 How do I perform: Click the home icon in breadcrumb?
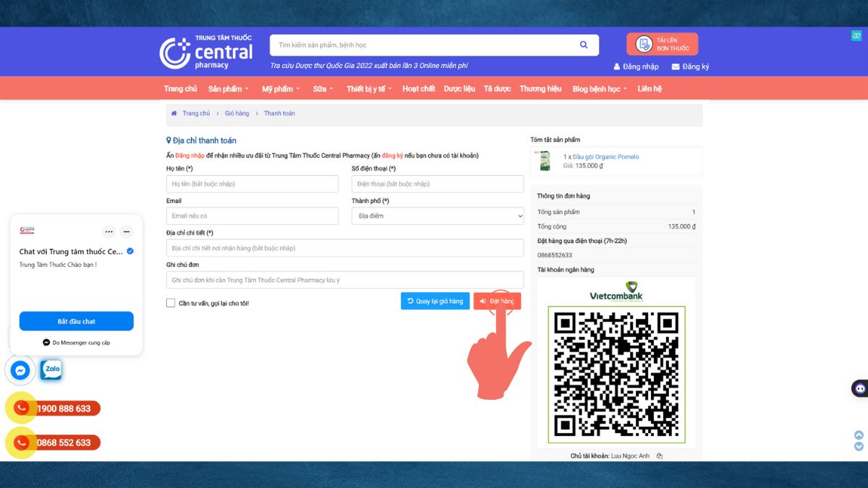[174, 114]
